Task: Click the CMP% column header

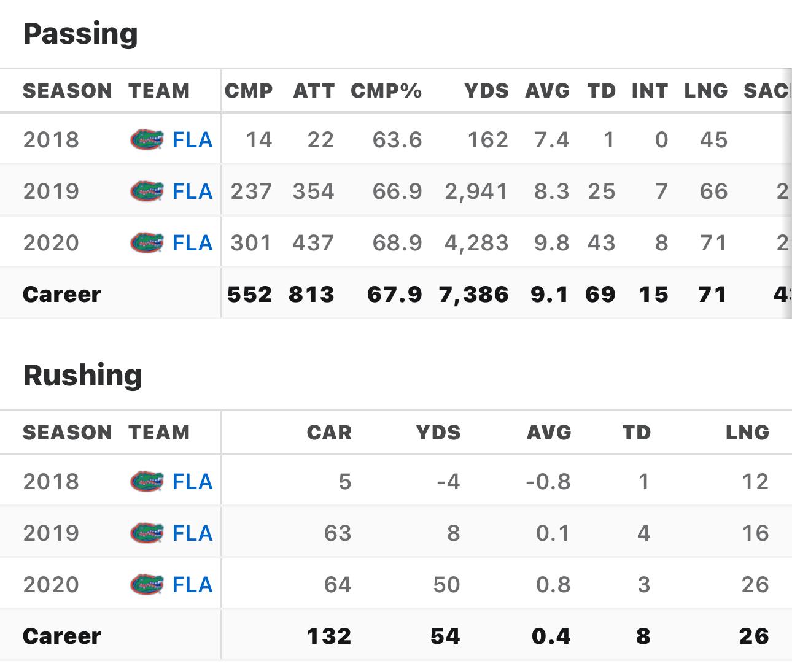Action: (x=386, y=91)
